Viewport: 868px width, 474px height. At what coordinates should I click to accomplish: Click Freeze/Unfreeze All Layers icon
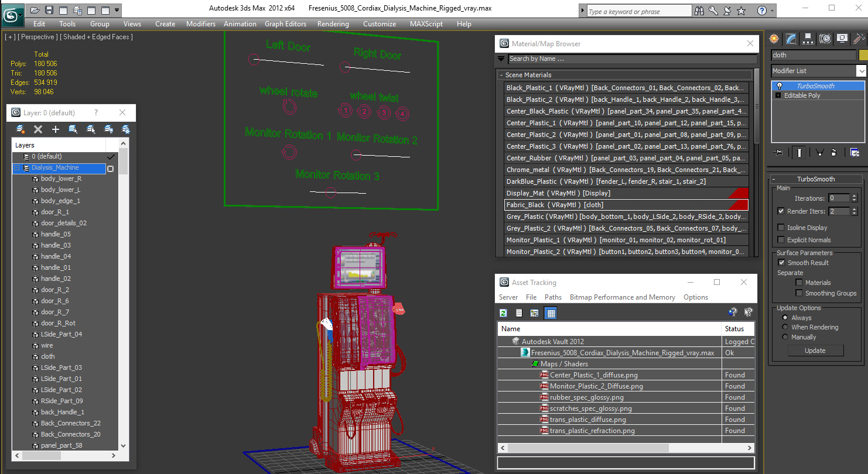pyautogui.click(x=125, y=129)
